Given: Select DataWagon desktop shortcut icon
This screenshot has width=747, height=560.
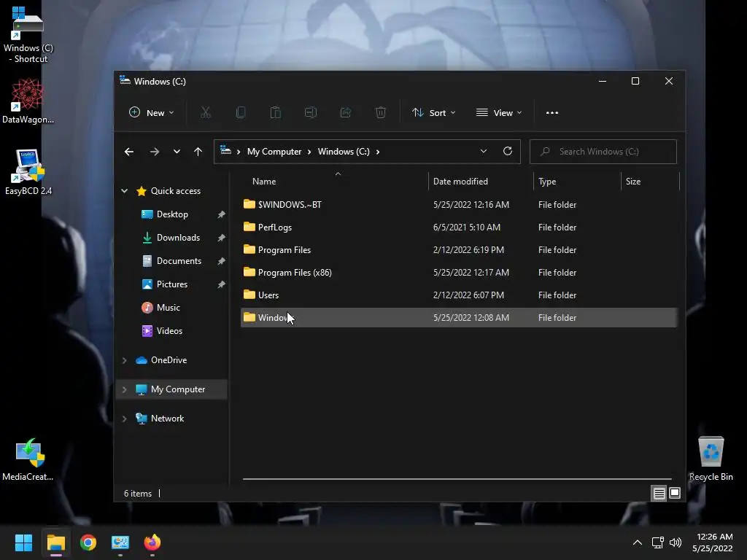Looking at the screenshot, I should pos(28,101).
